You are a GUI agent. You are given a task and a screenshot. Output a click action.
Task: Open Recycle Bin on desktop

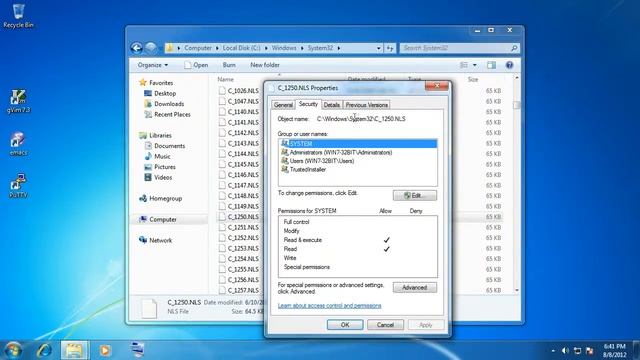pos(18,16)
